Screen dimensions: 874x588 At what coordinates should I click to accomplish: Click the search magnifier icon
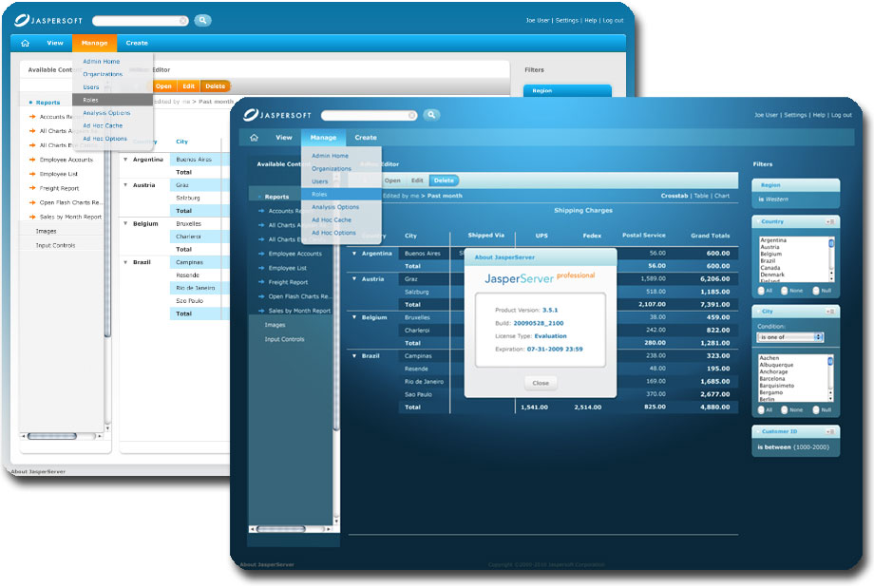click(430, 114)
